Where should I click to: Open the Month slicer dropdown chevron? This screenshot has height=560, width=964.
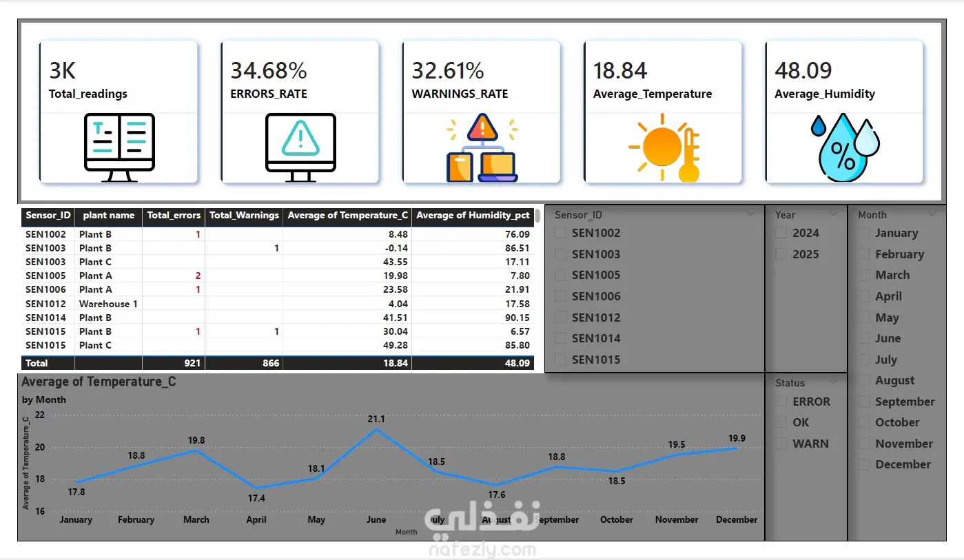click(x=932, y=215)
